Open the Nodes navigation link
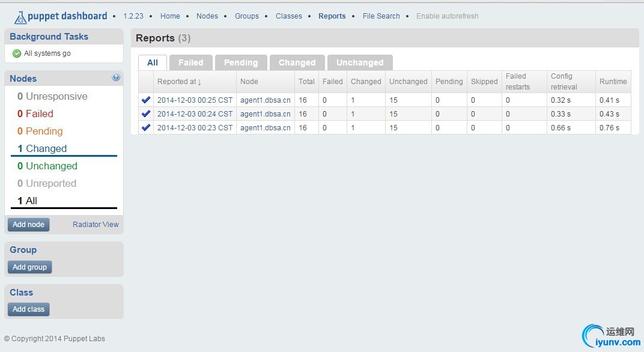The width and height of the screenshot is (644, 352). [x=207, y=16]
